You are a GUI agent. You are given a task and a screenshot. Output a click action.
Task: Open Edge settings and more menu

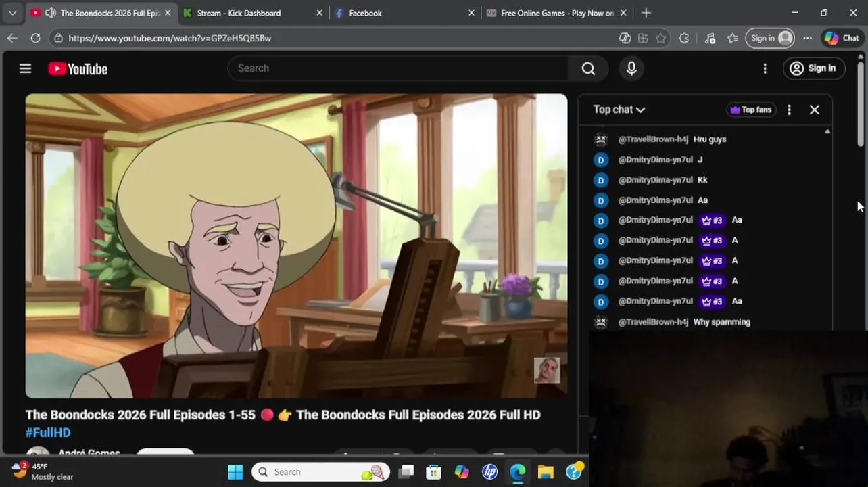pyautogui.click(x=808, y=38)
